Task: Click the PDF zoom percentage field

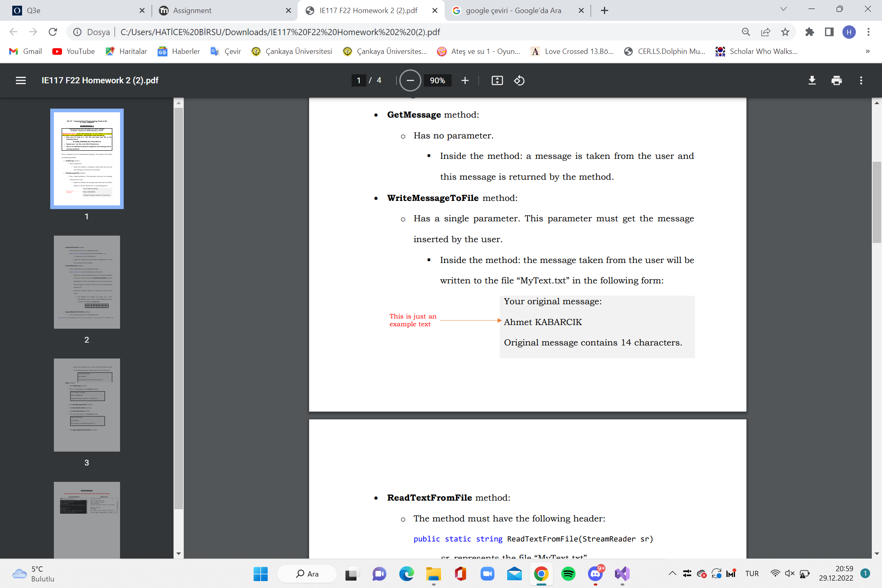Action: (437, 80)
